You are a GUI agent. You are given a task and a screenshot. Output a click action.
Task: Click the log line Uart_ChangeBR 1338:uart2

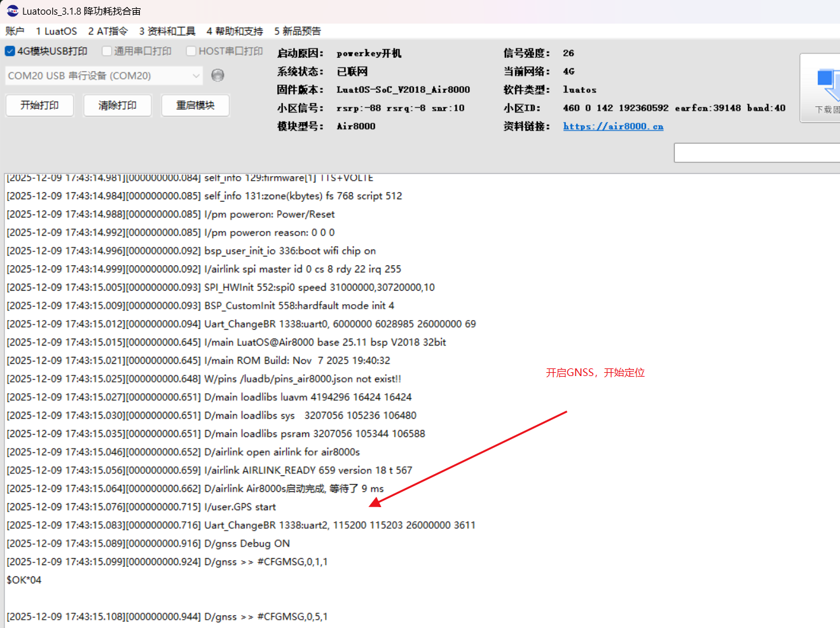pyautogui.click(x=241, y=526)
